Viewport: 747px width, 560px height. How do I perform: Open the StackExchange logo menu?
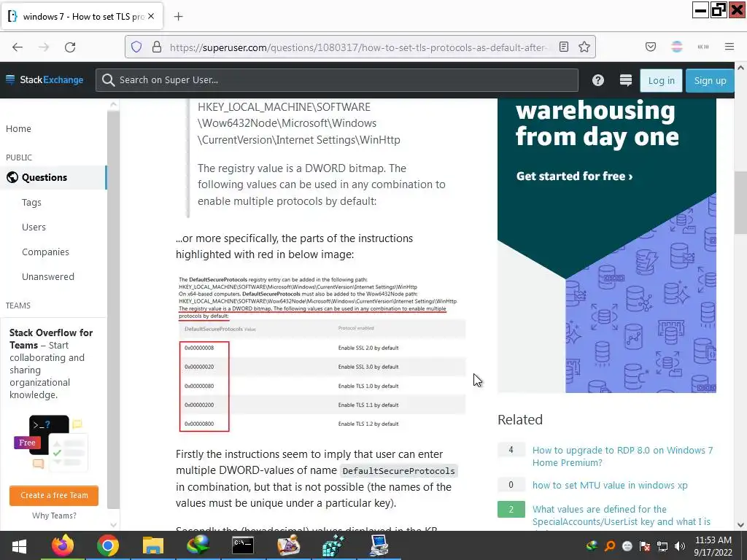[44, 80]
